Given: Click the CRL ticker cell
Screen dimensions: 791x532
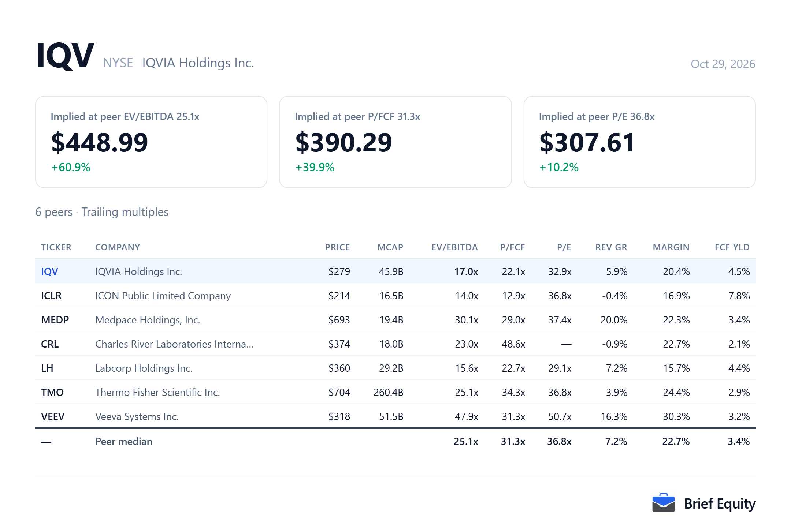Looking at the screenshot, I should pyautogui.click(x=50, y=344).
